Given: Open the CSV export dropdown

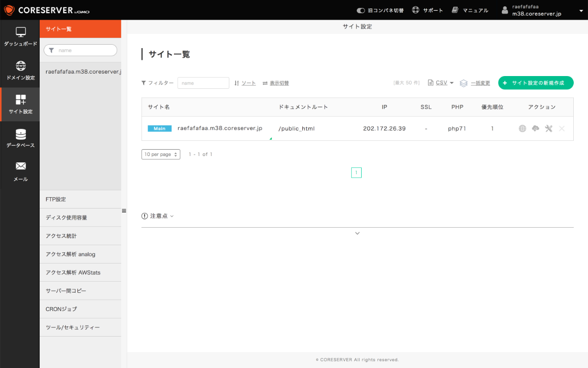Looking at the screenshot, I should 441,83.
